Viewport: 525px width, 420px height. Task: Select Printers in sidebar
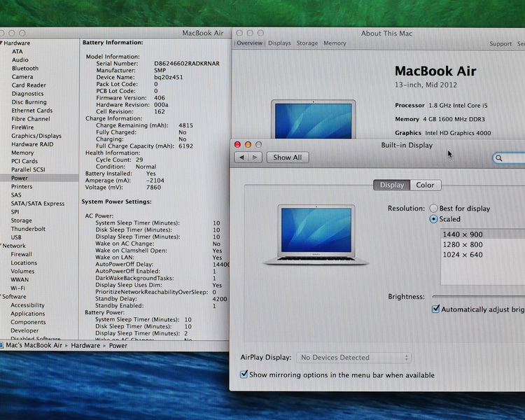click(x=22, y=187)
